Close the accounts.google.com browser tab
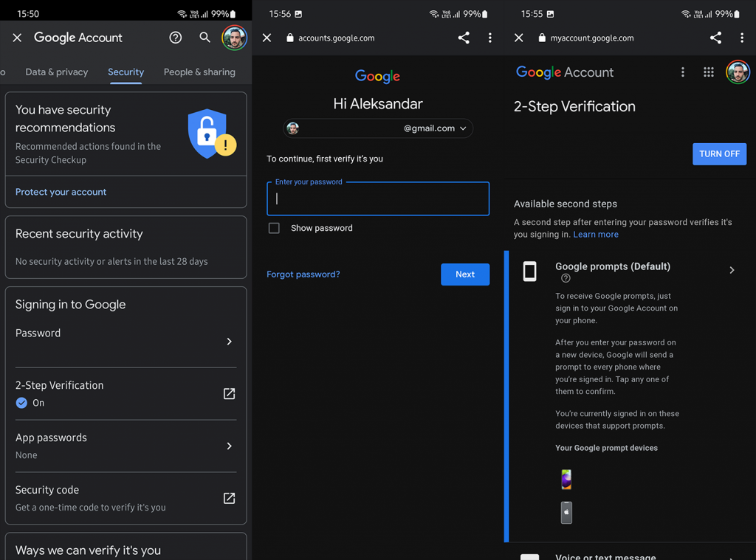Viewport: 756px width, 560px height. coord(267,38)
